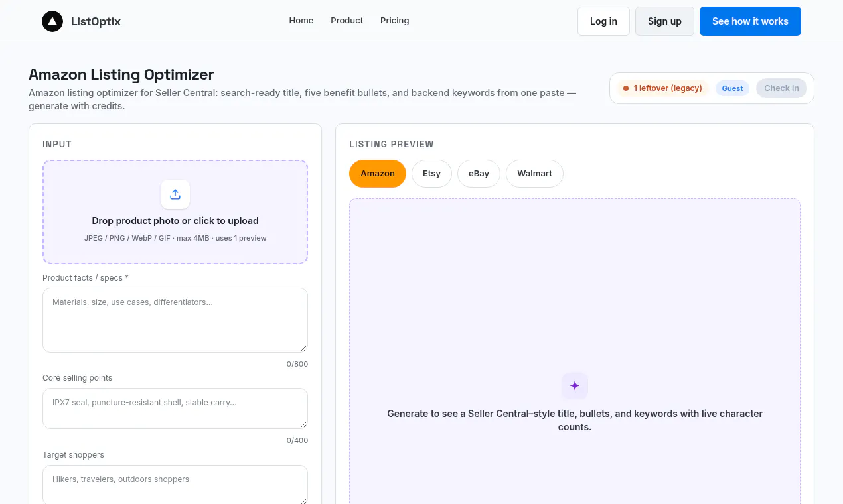Viewport: 843px width, 504px height.
Task: Click the Generate to see preview message
Action: pos(575,420)
